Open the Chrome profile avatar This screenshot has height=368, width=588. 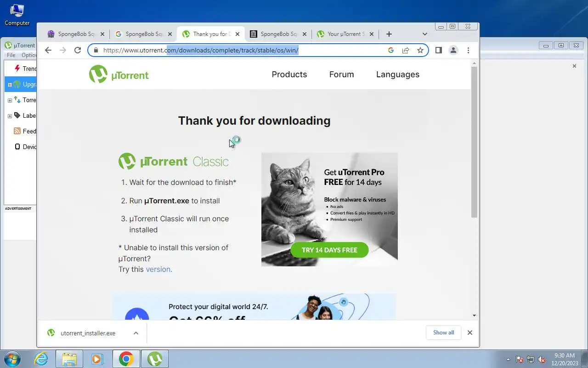[453, 50]
